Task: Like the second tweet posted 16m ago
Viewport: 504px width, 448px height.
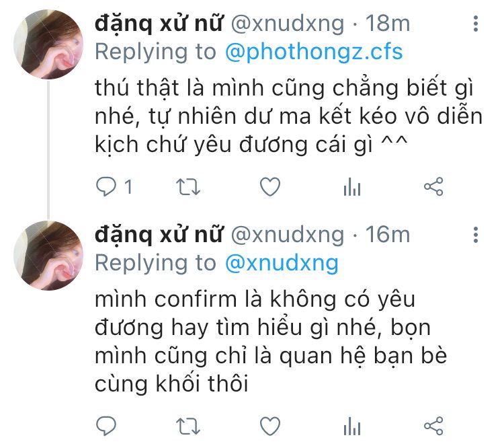Action: [x=270, y=426]
